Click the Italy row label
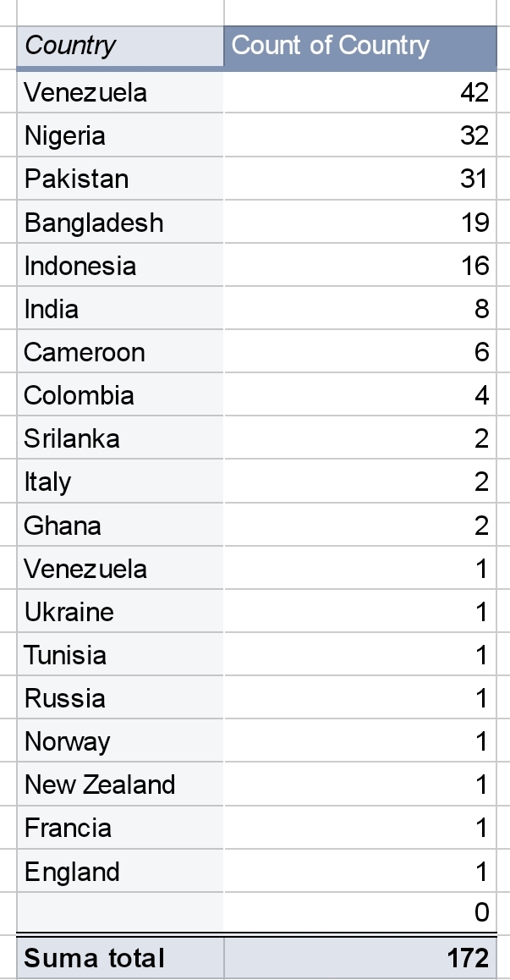 (x=120, y=482)
